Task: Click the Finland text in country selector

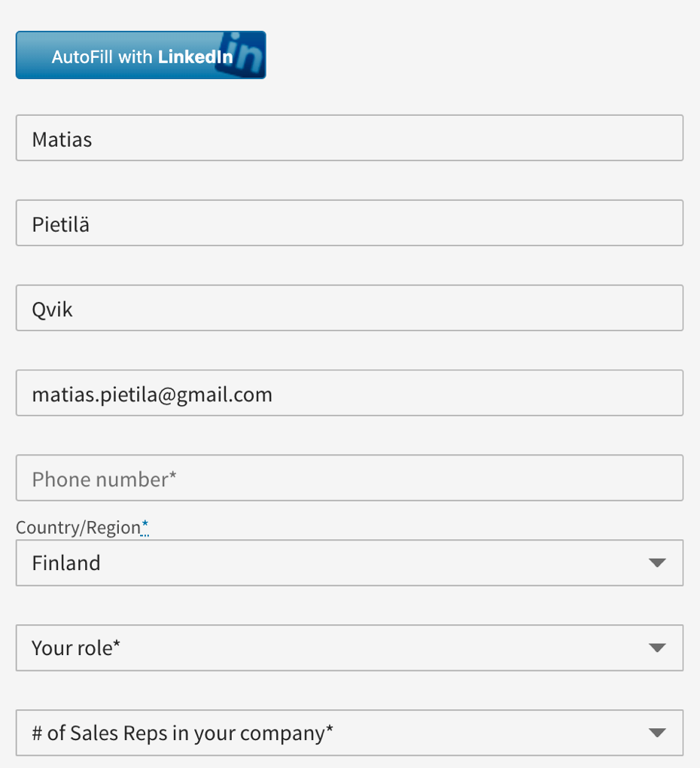Action: click(66, 563)
